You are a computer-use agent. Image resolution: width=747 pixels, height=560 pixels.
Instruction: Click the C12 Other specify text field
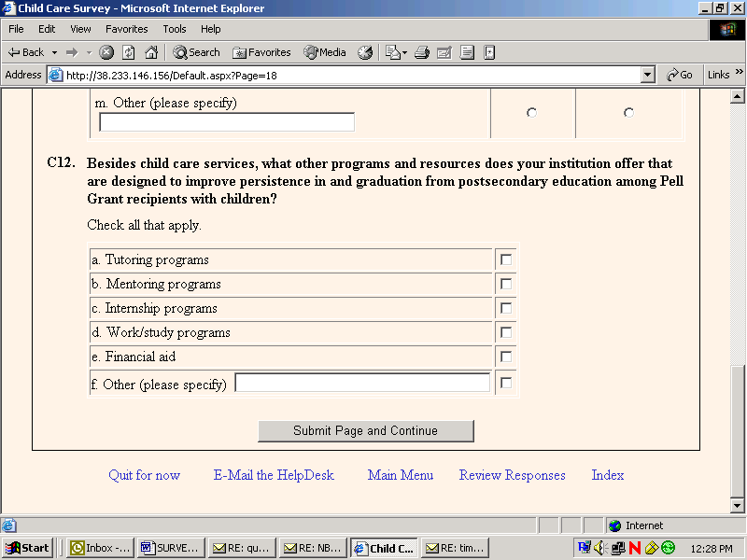pos(362,383)
